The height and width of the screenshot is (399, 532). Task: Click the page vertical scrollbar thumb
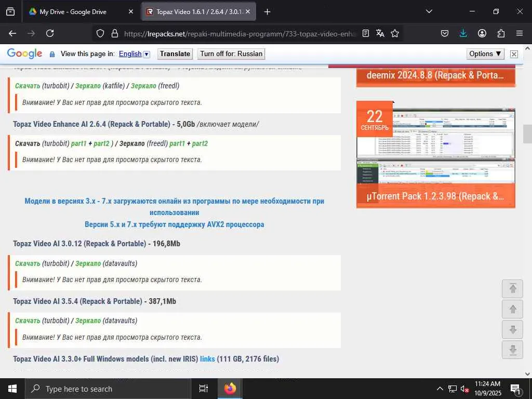pos(527,134)
